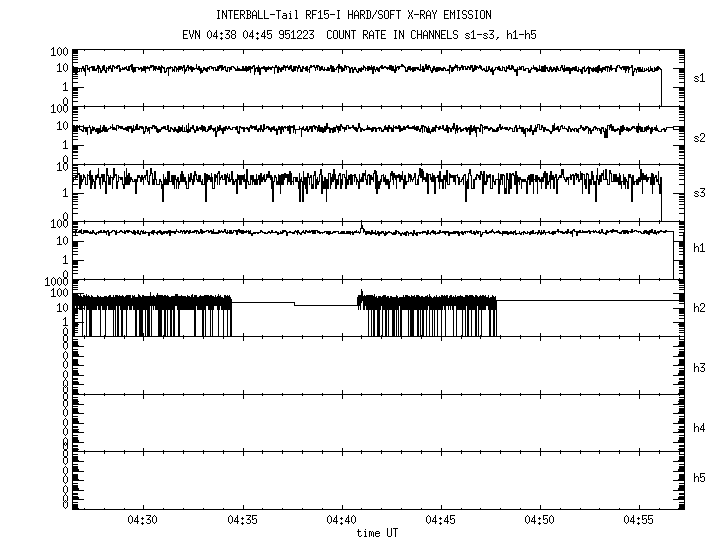Click the '1000' y-axis label of panel h2
This screenshot has width=720, height=550.
click(x=56, y=281)
